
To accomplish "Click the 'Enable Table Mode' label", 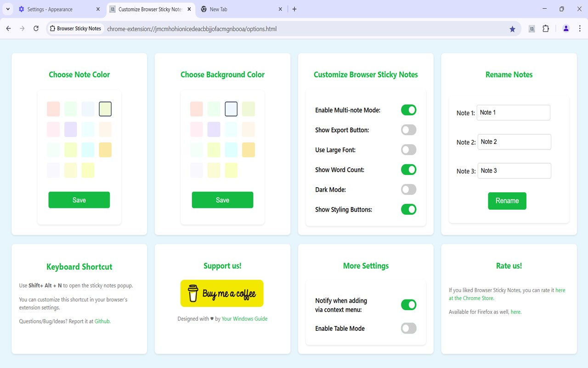I will point(340,328).
